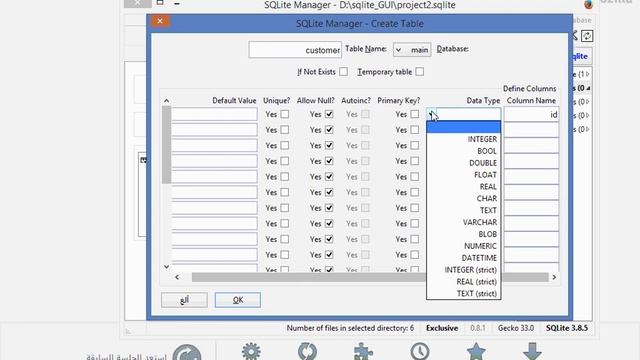Click the restore previous session icon
This screenshot has width=640, height=360.
(187, 352)
